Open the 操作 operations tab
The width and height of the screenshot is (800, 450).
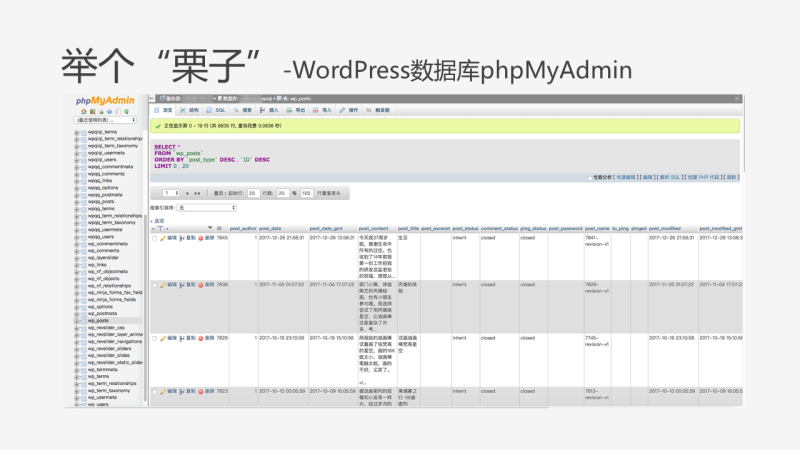[349, 110]
